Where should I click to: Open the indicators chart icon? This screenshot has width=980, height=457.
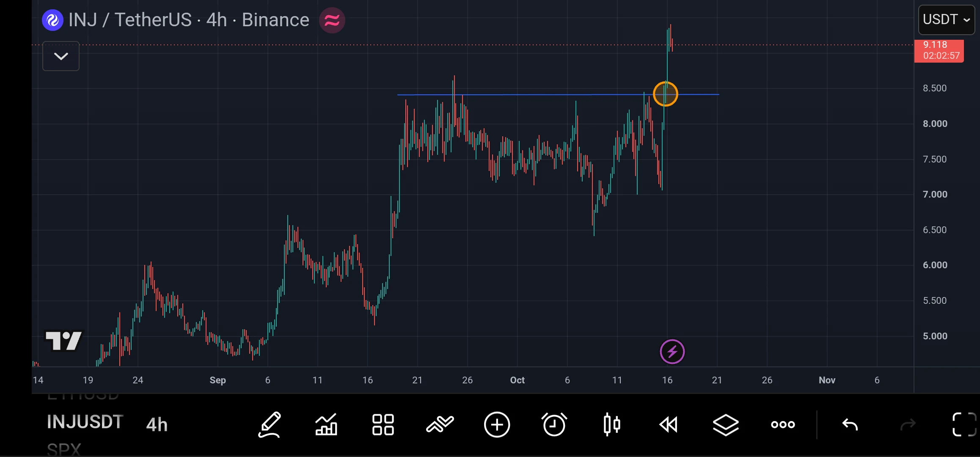pyautogui.click(x=326, y=424)
